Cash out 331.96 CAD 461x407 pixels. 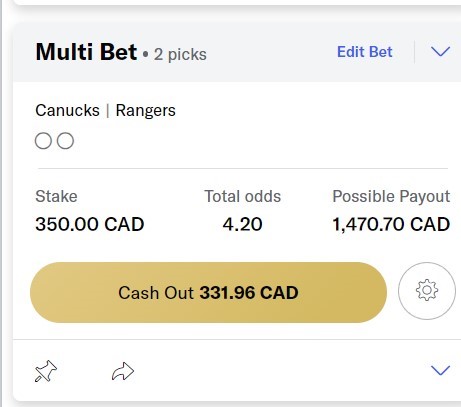(209, 292)
